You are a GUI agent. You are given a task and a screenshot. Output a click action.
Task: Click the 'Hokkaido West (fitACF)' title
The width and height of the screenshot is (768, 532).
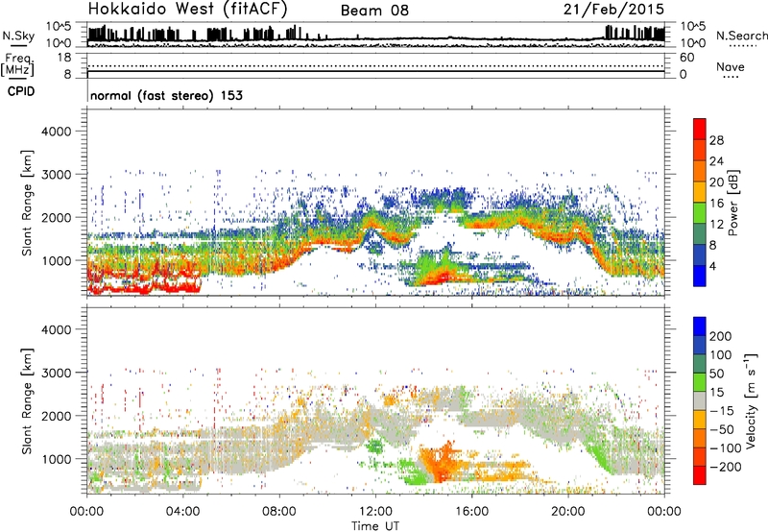click(187, 10)
